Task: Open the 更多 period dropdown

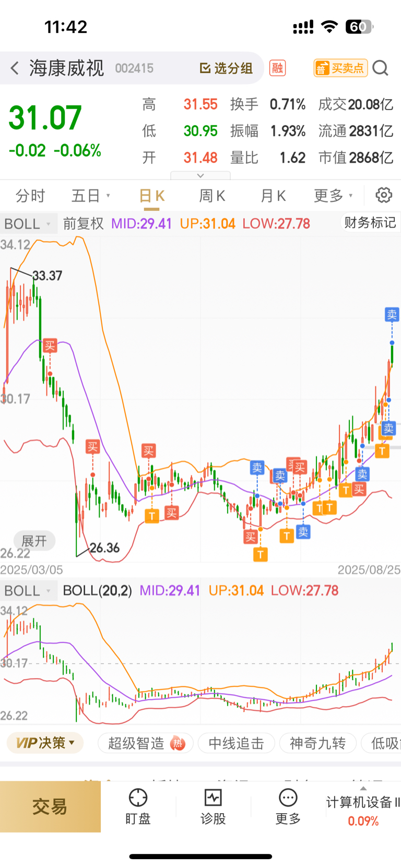Action: [x=333, y=196]
